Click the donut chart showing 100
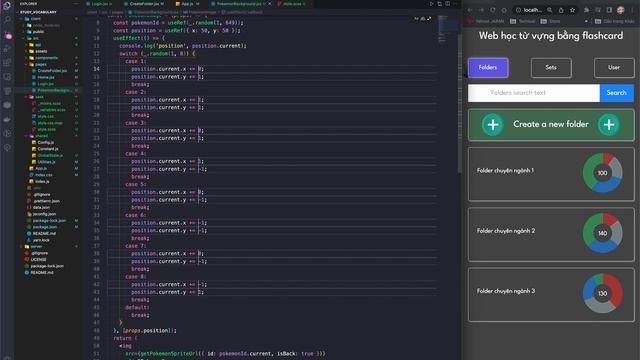The width and height of the screenshot is (640, 360). (602, 173)
